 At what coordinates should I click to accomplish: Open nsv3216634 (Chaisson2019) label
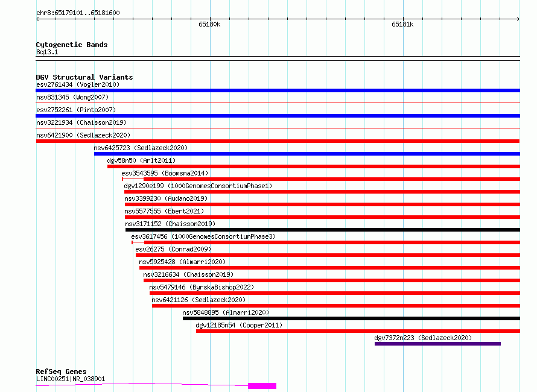click(188, 274)
